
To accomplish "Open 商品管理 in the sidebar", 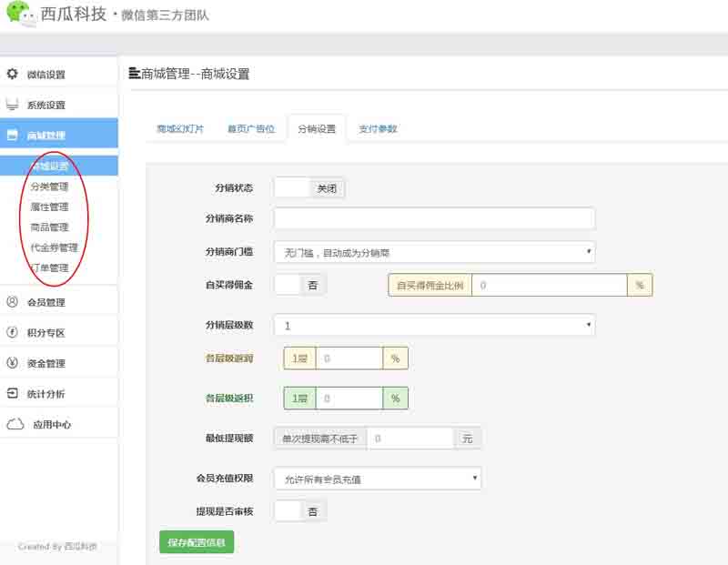I will (49, 227).
